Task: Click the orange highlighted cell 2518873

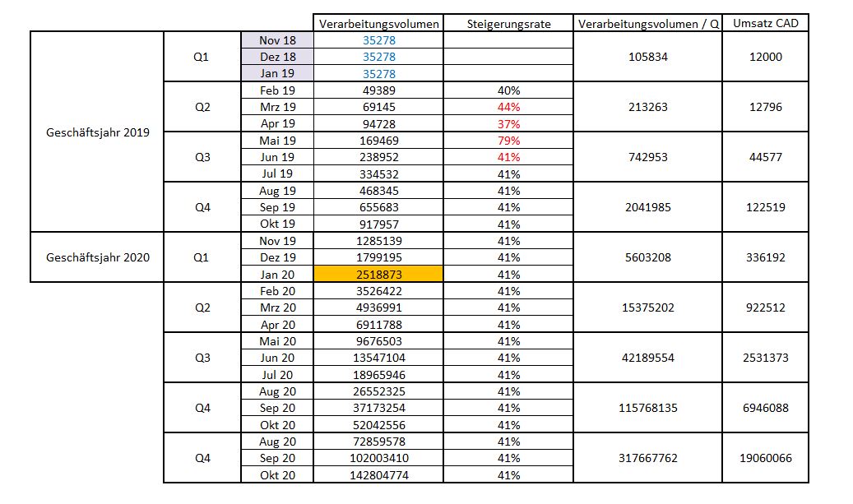Action: pyautogui.click(x=379, y=275)
